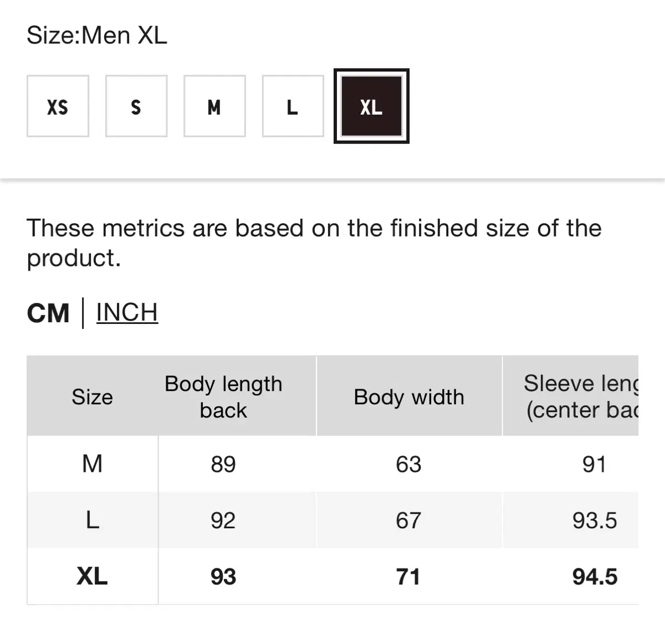
Task: Select the bold XL table row
Action: (332, 576)
